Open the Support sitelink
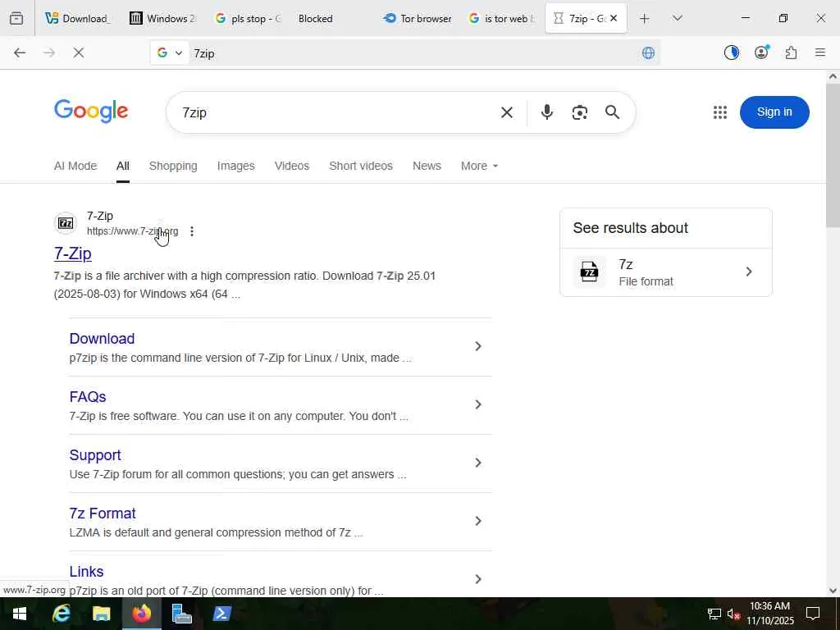The image size is (840, 630). pyautogui.click(x=95, y=455)
